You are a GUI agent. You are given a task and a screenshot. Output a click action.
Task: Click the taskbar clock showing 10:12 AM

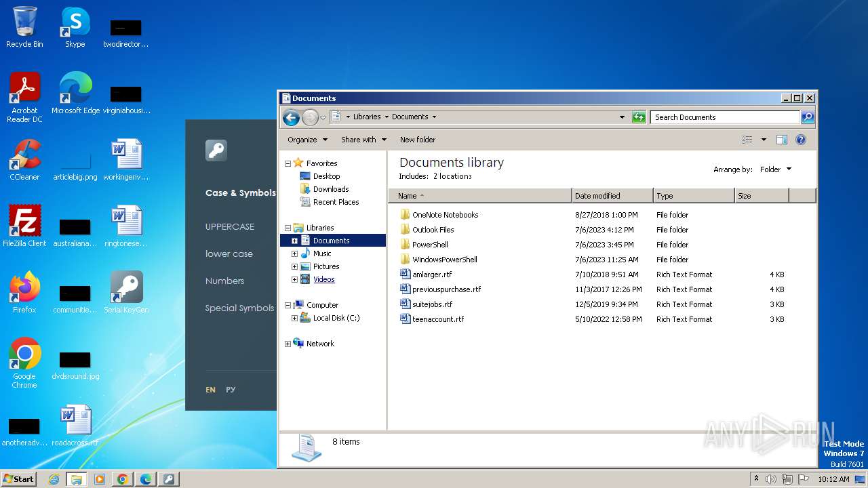(x=833, y=479)
